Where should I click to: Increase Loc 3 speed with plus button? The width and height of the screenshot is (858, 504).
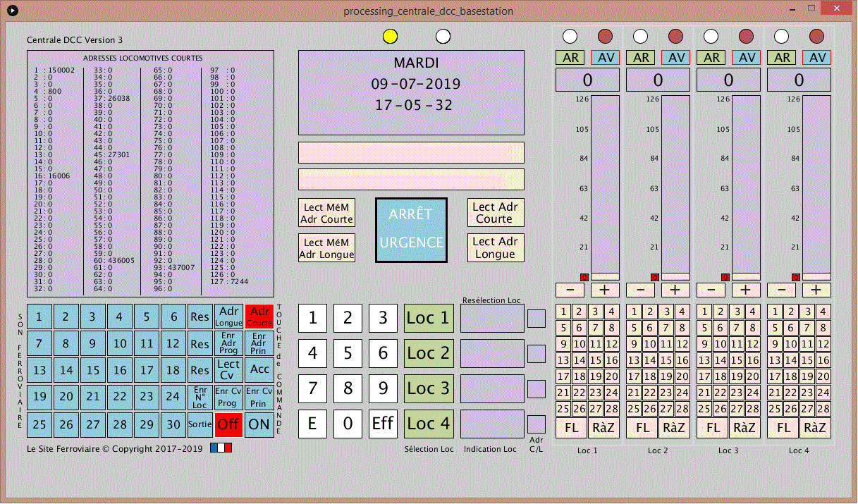(x=746, y=290)
